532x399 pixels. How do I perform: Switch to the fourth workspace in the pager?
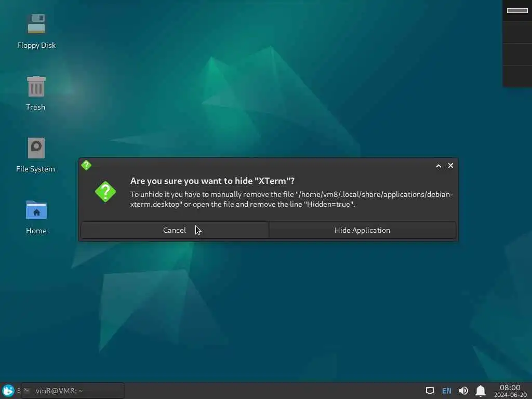(x=517, y=76)
